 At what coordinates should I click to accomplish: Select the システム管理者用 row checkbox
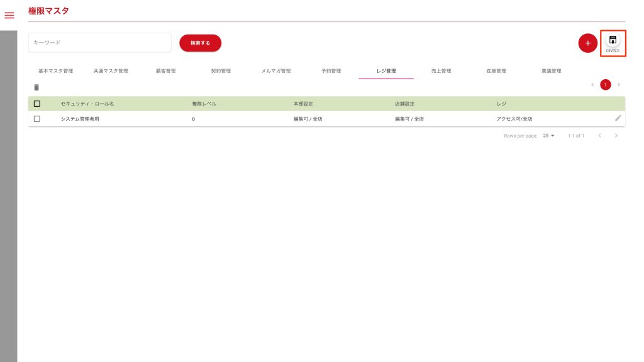pos(37,119)
